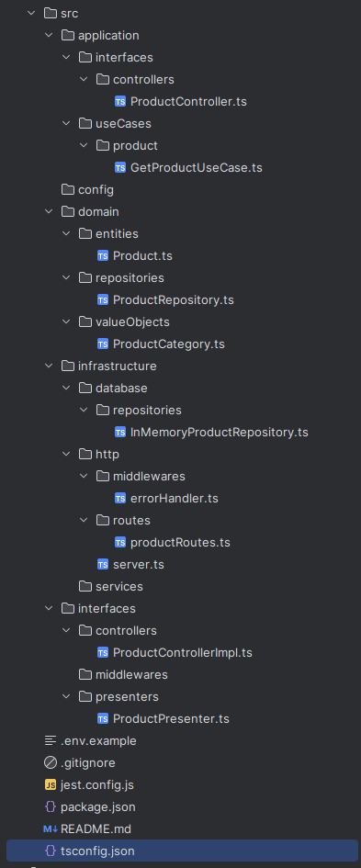Click the database folder icon
This screenshot has height=868, width=361.
coord(85,388)
